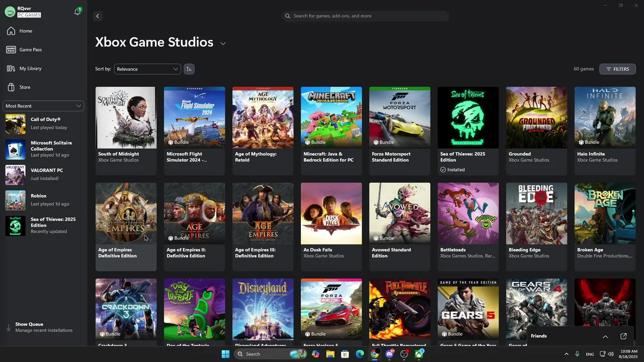Open Day of the Tentacle card
Viewport: 644px width, 362px height.
(x=194, y=312)
